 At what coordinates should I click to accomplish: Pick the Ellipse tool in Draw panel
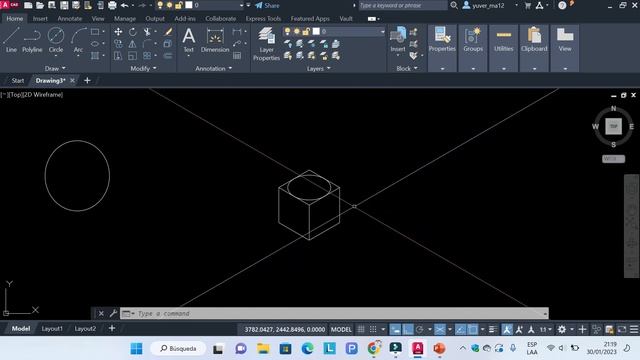coord(95,44)
